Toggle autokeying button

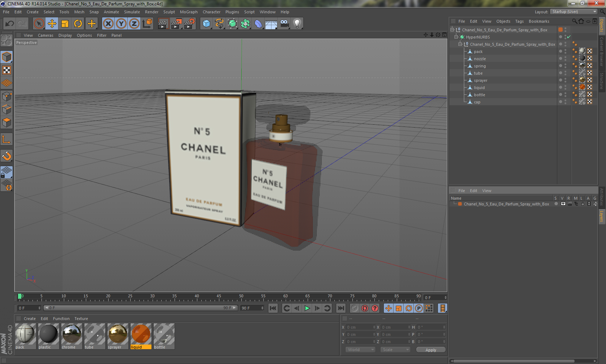(365, 308)
